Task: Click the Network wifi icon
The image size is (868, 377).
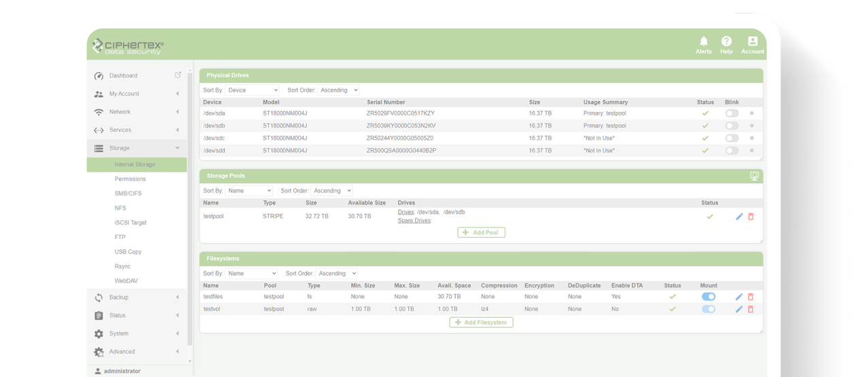Action: click(x=98, y=112)
